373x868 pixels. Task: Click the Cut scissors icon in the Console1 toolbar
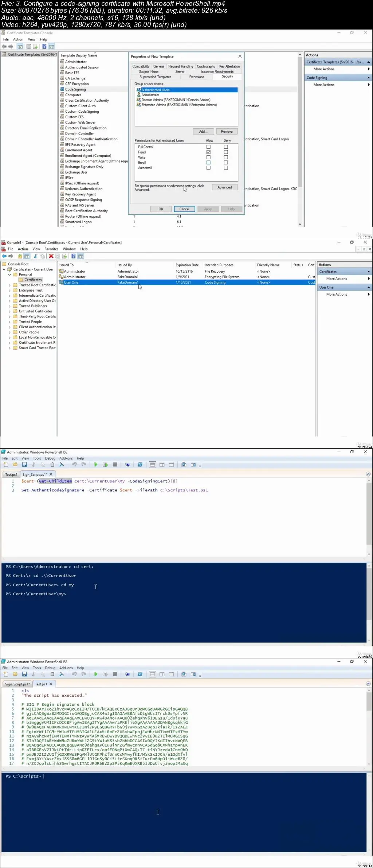(36, 256)
